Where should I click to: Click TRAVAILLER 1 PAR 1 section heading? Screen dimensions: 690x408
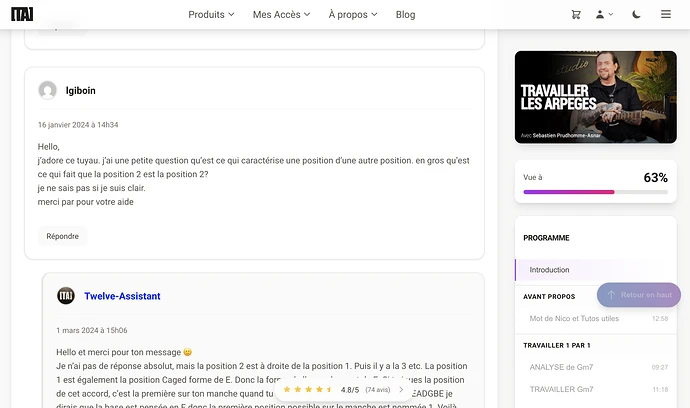coord(557,346)
